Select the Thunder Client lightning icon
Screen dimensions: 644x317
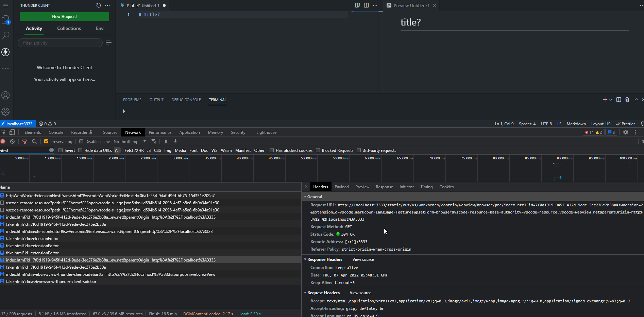pyautogui.click(x=5, y=52)
